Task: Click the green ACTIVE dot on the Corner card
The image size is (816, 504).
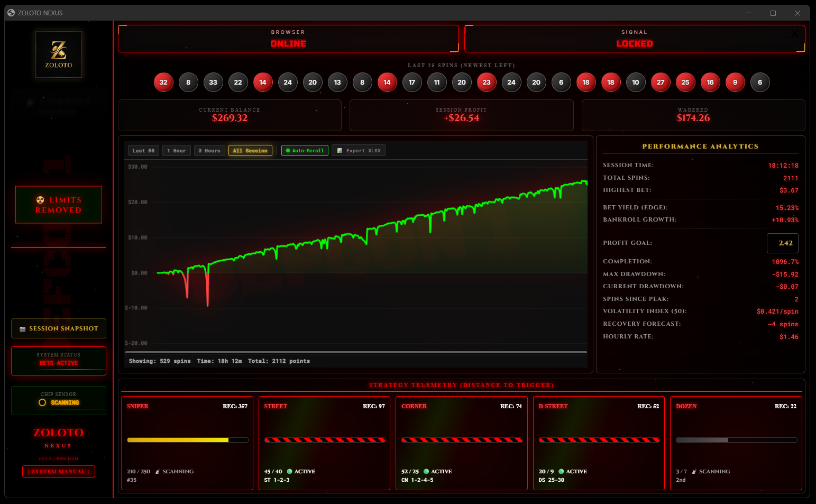Action: 427,471
